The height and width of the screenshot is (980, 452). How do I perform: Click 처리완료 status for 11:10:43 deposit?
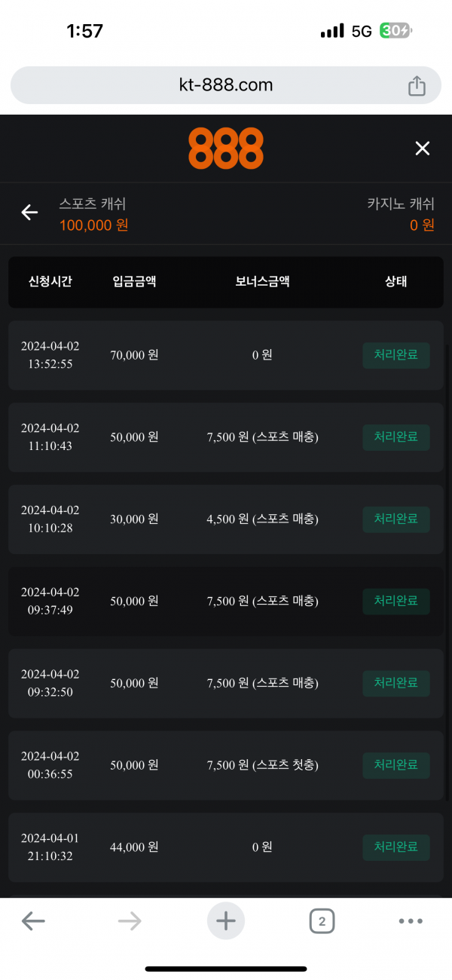pos(396,437)
